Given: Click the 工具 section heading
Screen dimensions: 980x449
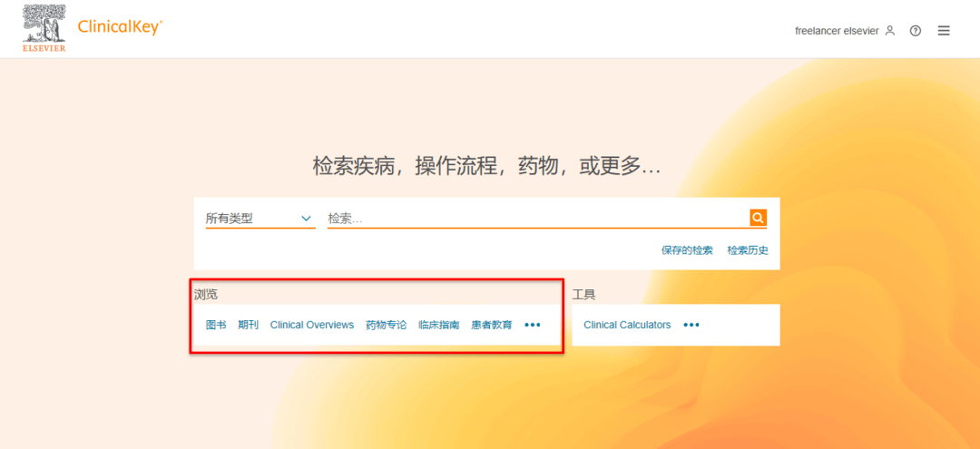Looking at the screenshot, I should pos(583,295).
